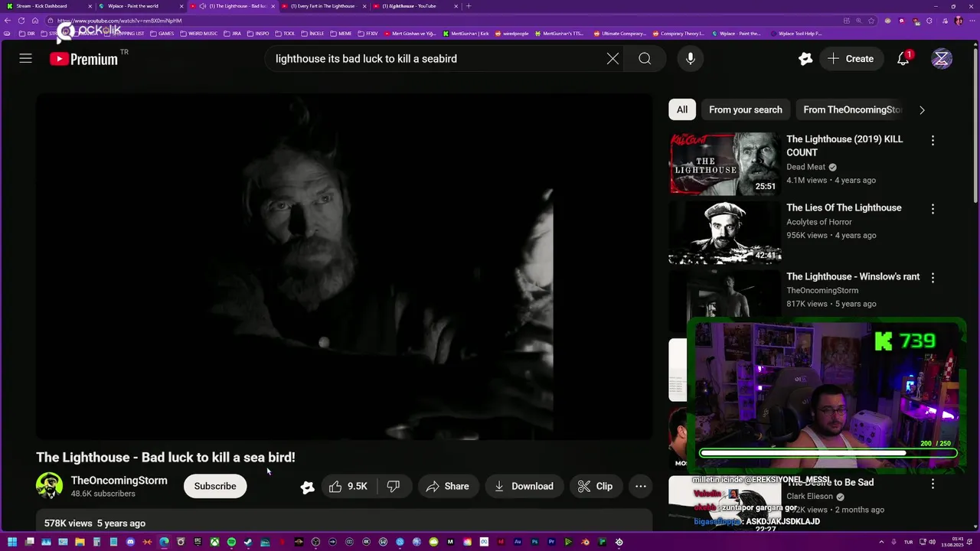
Task: Open The Lies Of The Lighthouse thumbnail
Action: coord(725,233)
